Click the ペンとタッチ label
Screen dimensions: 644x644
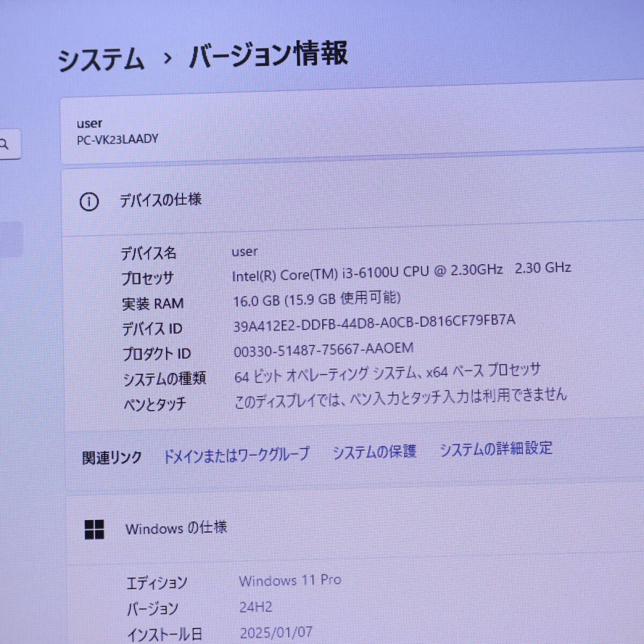coord(155,404)
